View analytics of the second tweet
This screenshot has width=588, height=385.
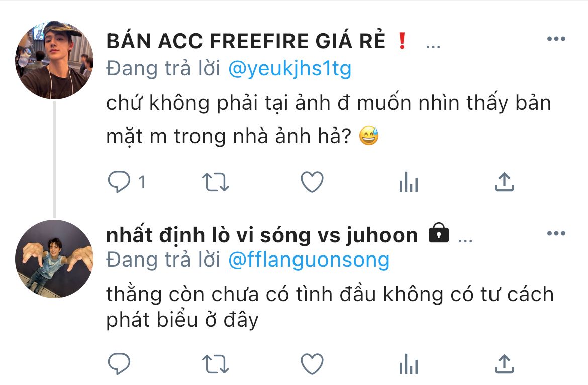pyautogui.click(x=409, y=363)
